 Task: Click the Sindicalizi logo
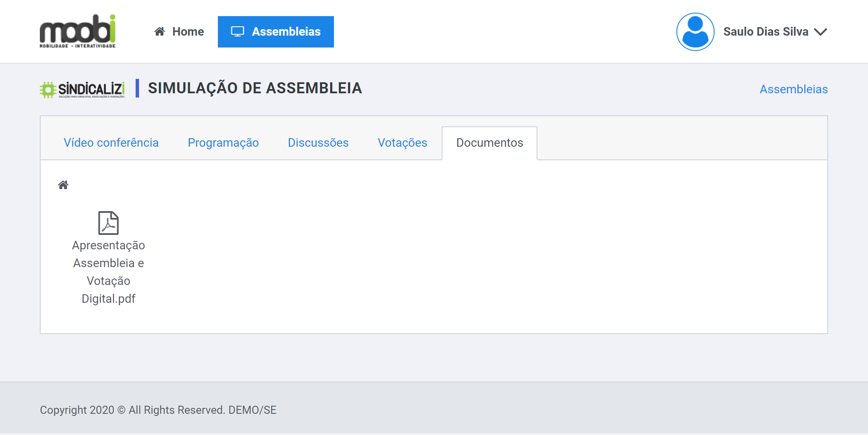tap(82, 89)
